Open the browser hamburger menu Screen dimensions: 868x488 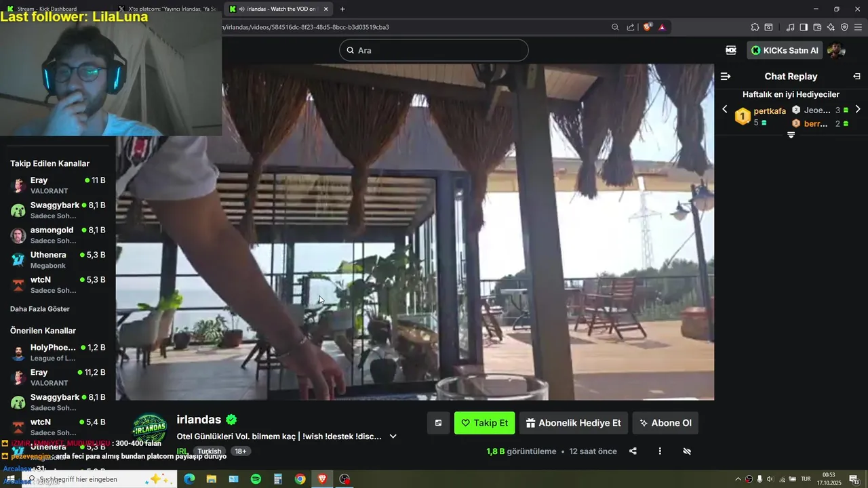pyautogui.click(x=858, y=27)
